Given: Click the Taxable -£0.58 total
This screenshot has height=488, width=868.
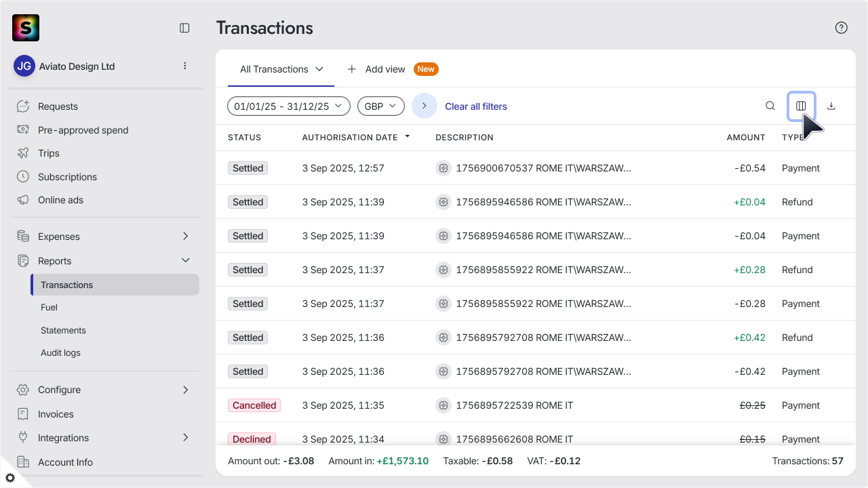Looking at the screenshot, I should [x=478, y=461].
